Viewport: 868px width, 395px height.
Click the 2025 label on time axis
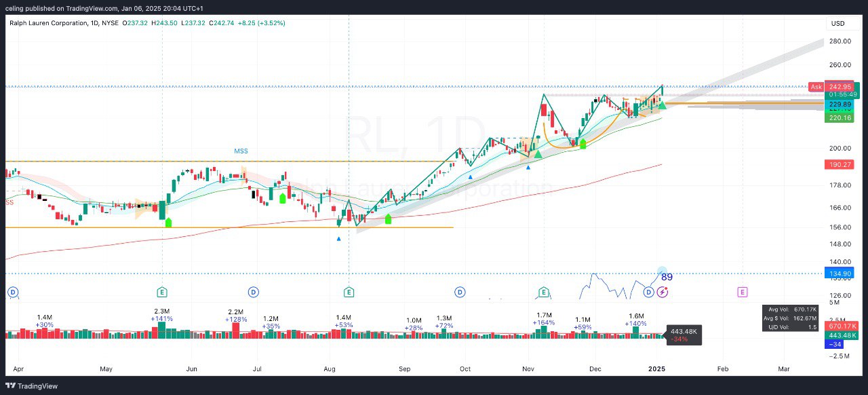(x=657, y=369)
